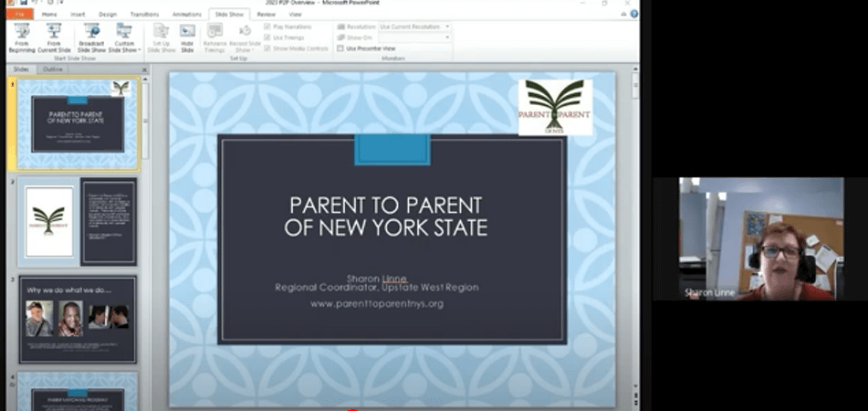The height and width of the screenshot is (411, 868).
Task: Switch to the Animations ribbon tab
Action: pyautogui.click(x=186, y=14)
